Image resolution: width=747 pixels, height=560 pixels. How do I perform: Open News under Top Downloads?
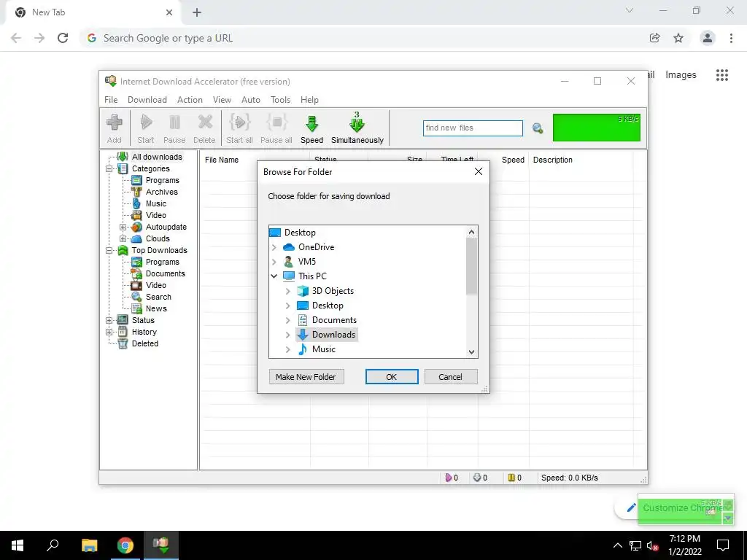[x=156, y=308]
